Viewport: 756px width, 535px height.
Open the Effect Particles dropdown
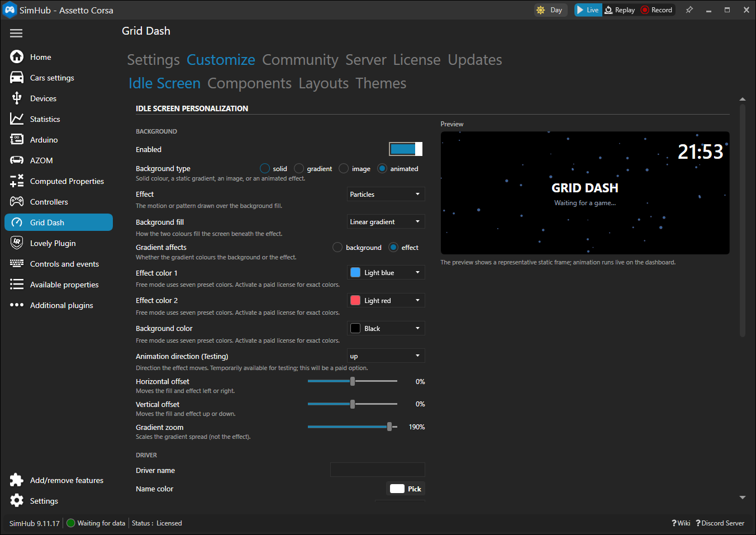point(386,194)
